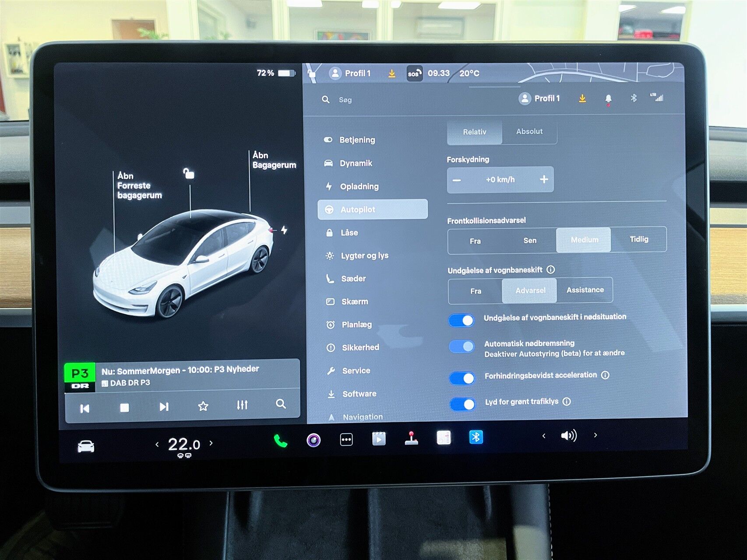Open the Arcade joystick app
The height and width of the screenshot is (560, 747).
411,438
